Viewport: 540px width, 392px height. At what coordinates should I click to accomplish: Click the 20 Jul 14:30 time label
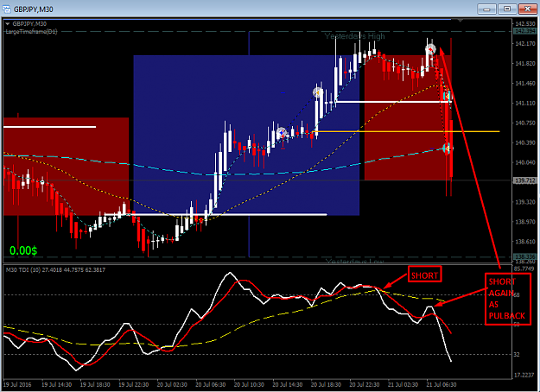pos(288,384)
